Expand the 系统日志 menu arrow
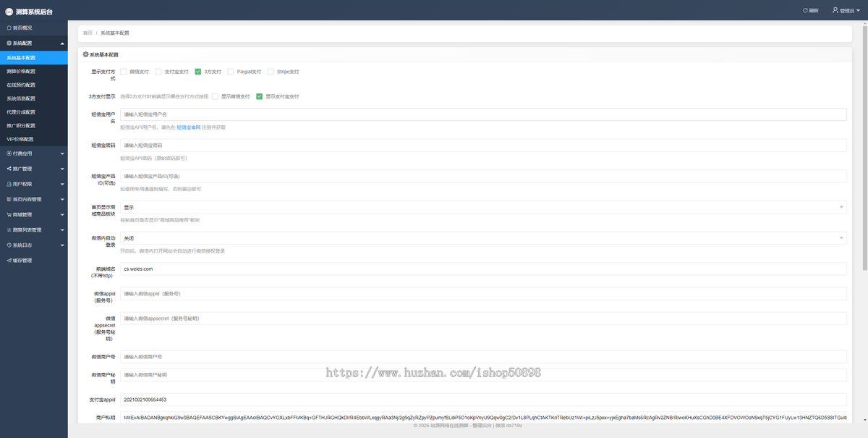This screenshot has width=868, height=438. [62, 245]
